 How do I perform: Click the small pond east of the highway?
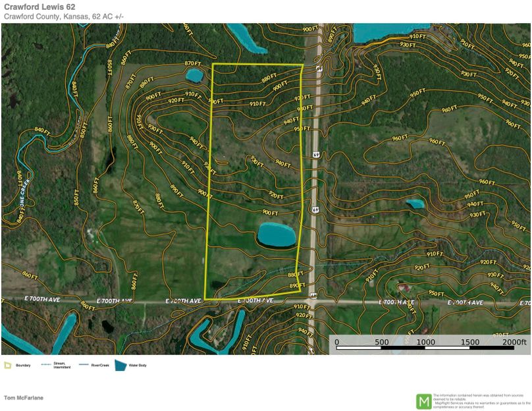pos(415,204)
